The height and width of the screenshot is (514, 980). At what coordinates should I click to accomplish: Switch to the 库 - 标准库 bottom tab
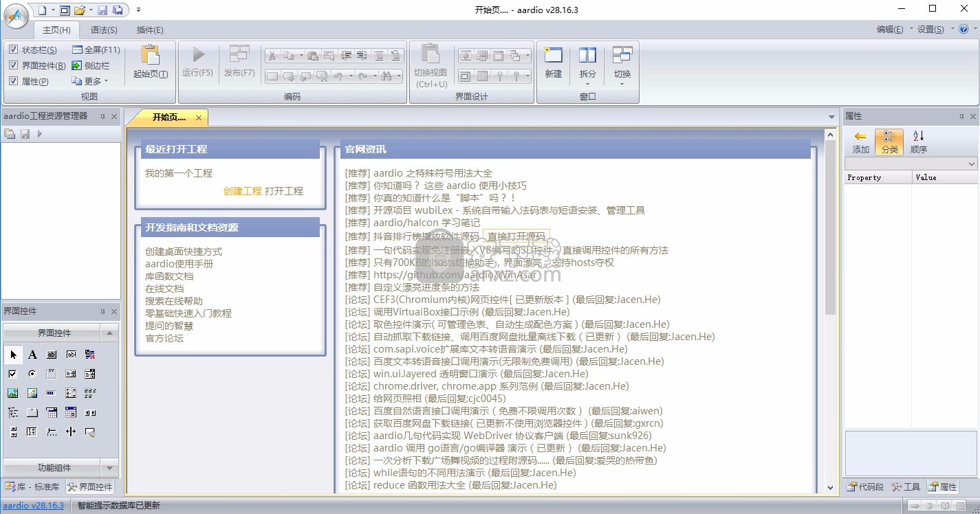point(32,487)
